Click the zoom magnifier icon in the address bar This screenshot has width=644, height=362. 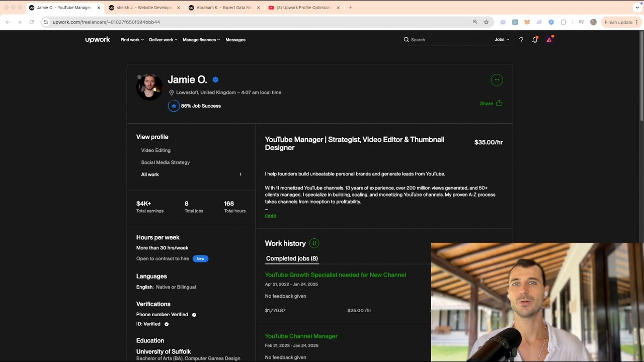(x=475, y=22)
